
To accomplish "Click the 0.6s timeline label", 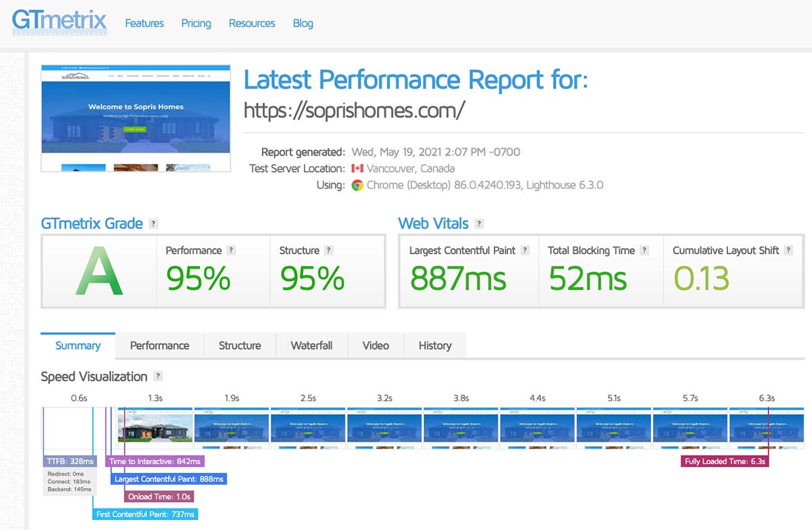I will pos(79,398).
